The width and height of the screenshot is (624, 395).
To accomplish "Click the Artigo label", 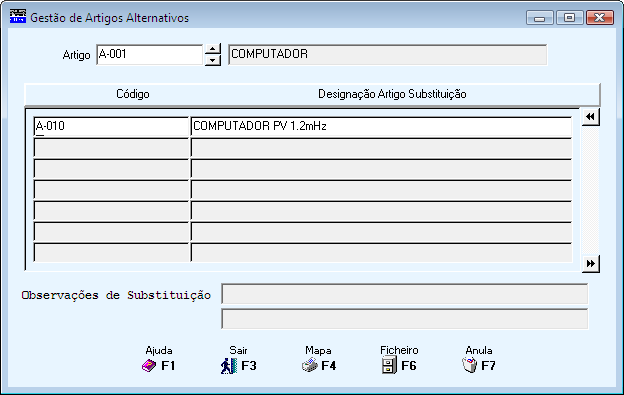I will click(76, 55).
